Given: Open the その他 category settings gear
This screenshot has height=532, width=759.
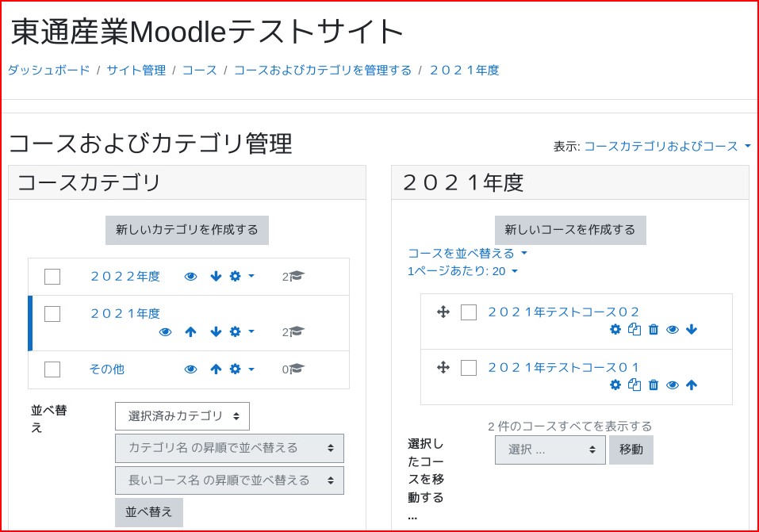Looking at the screenshot, I should [x=236, y=369].
